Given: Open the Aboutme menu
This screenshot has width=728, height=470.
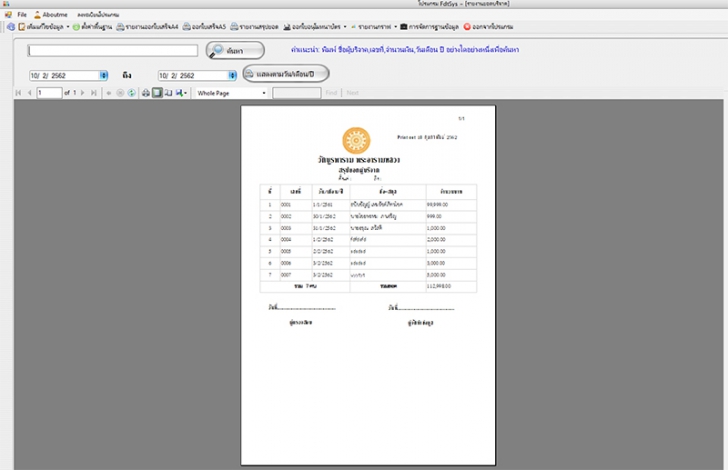Looking at the screenshot, I should tap(51, 14).
